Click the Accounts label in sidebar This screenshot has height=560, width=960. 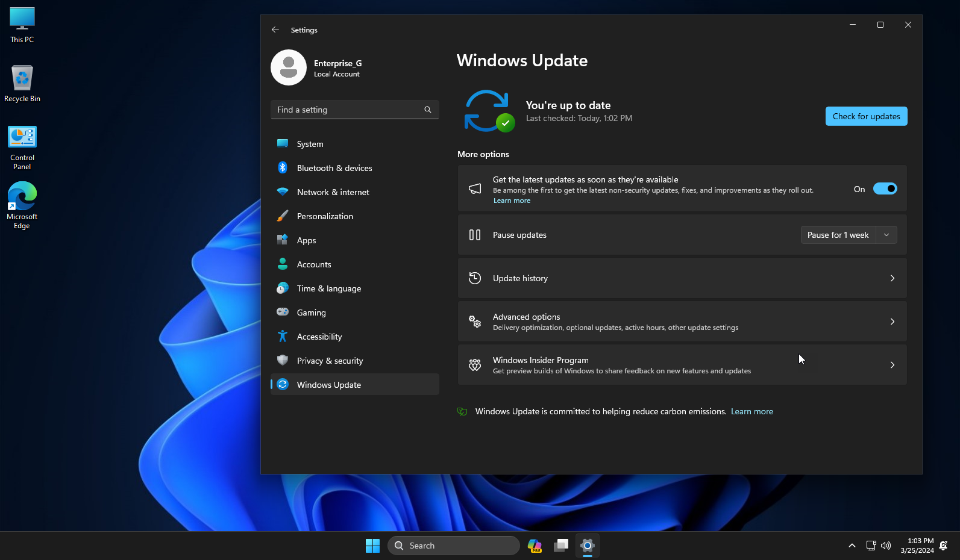[x=314, y=264]
